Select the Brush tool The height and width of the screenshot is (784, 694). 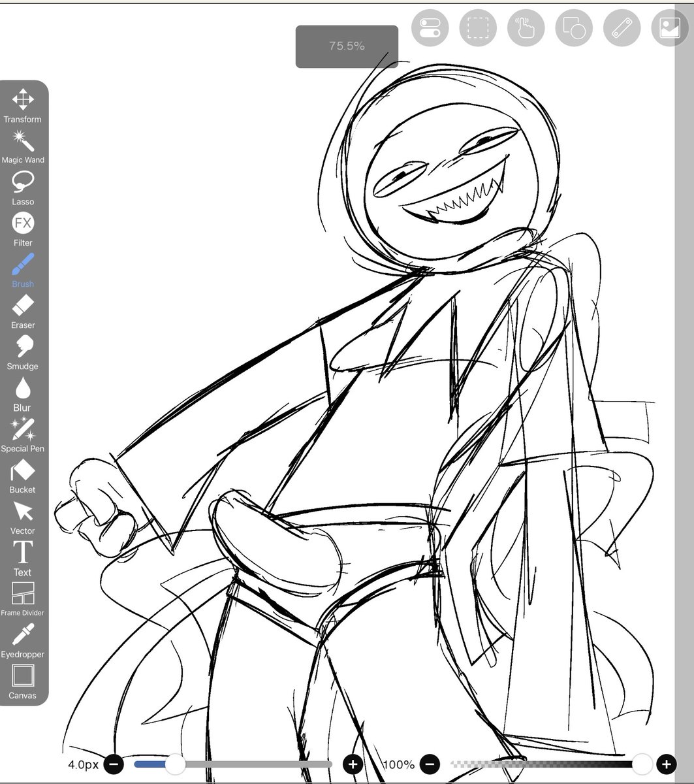pyautogui.click(x=23, y=270)
